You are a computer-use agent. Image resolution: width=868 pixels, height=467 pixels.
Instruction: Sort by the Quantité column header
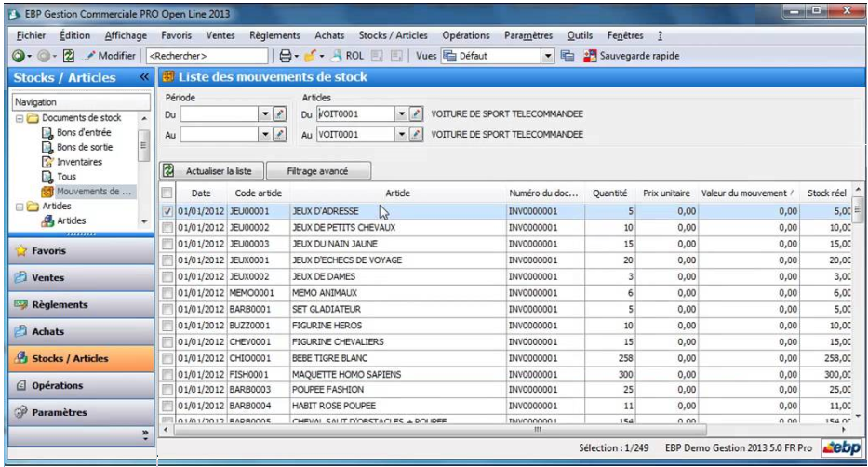tap(609, 193)
